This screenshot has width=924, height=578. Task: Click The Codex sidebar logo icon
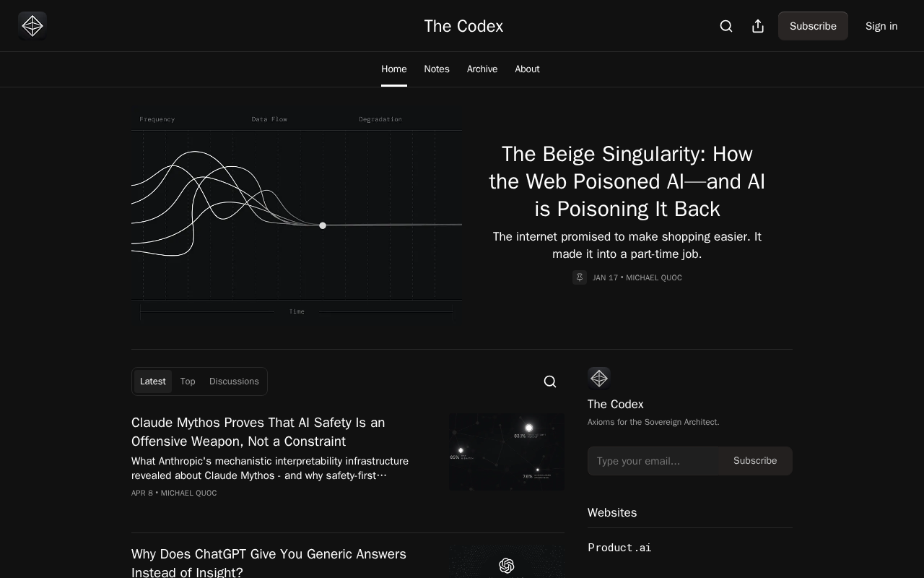(x=599, y=379)
